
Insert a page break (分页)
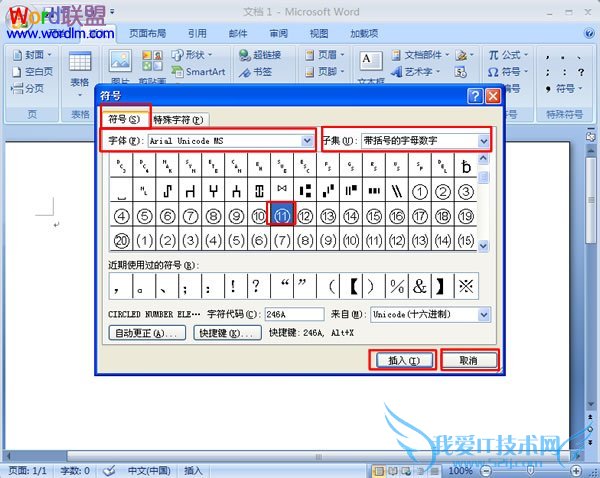click(x=28, y=88)
